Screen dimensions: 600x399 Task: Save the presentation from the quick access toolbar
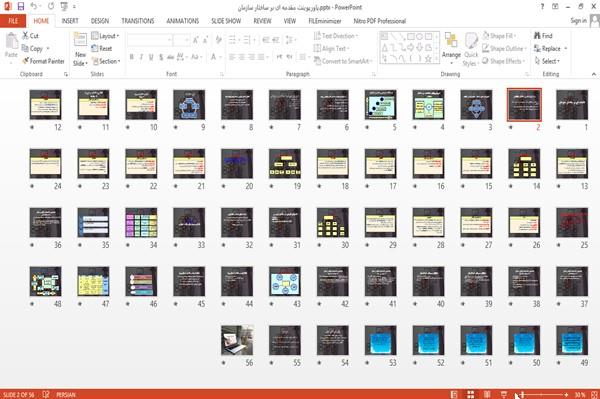point(21,7)
